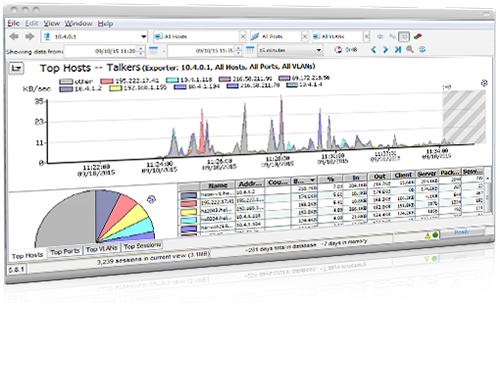The image size is (500, 375).
Task: Open the exporter 10.4.0.1 combo box
Action: 94,36
